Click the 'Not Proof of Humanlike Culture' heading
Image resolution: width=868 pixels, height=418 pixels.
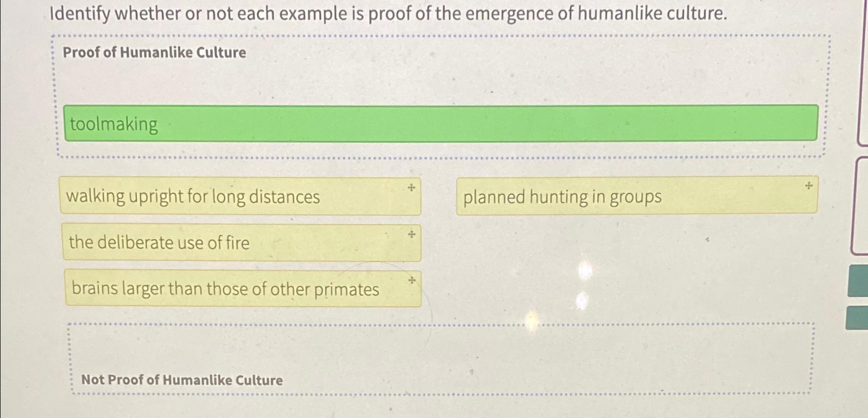tap(182, 380)
